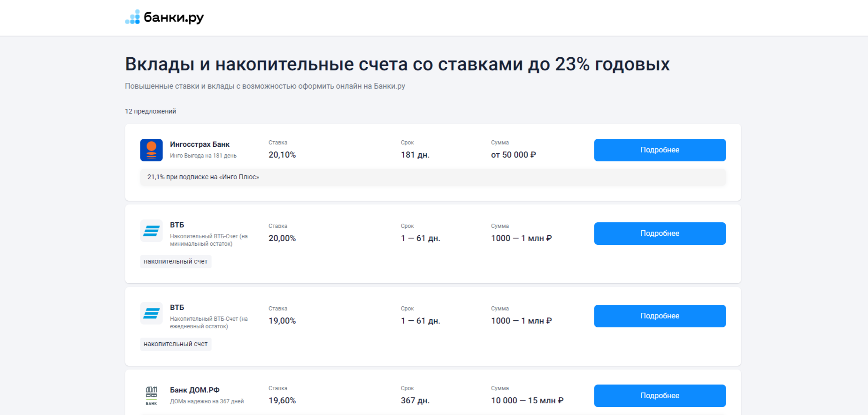Open Подробнее for Банк ДОМ.РФ offer
Image resolution: width=868 pixels, height=415 pixels.
(x=660, y=396)
